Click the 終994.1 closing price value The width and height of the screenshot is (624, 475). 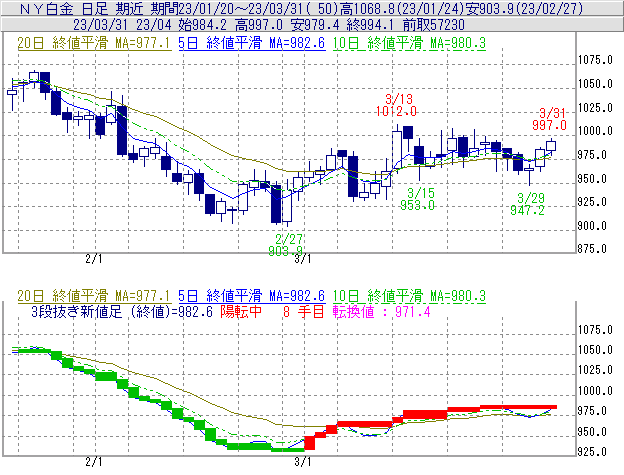pyautogui.click(x=370, y=25)
